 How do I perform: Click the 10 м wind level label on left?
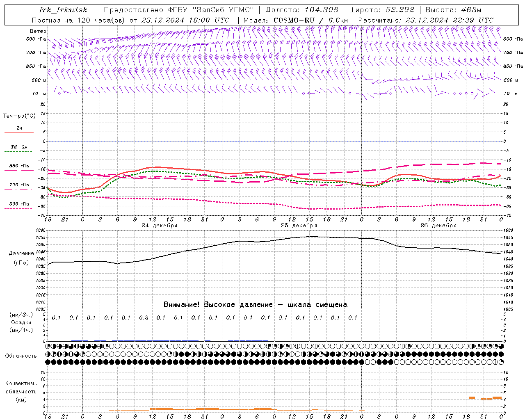click(39, 94)
